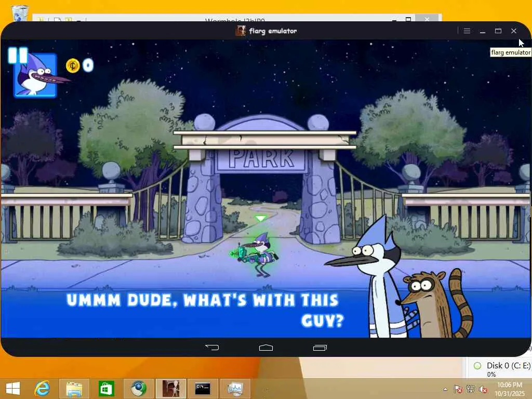Tap the dialogue text "UMMM DUDE, WHAT'S WITH THIS GUY?"
The height and width of the screenshot is (399, 532).
click(x=206, y=310)
